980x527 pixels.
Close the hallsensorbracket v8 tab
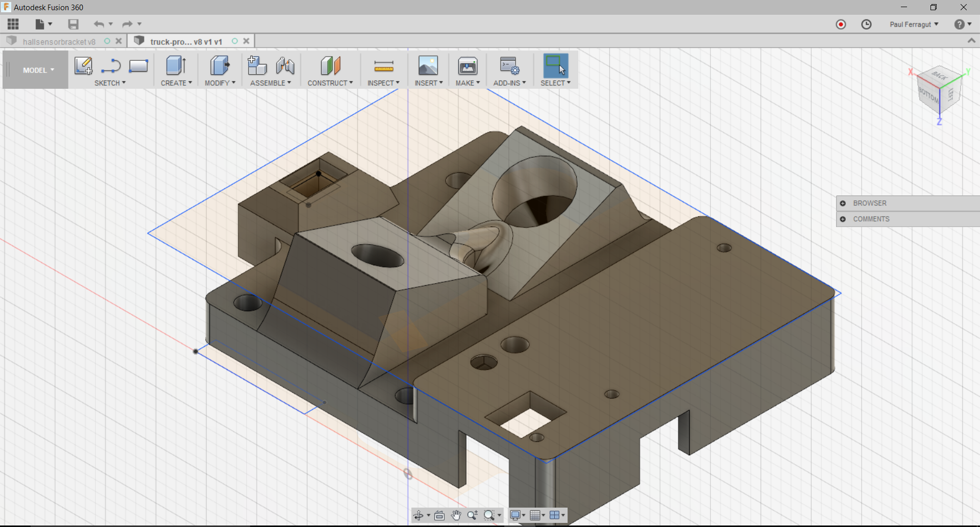[x=118, y=41]
